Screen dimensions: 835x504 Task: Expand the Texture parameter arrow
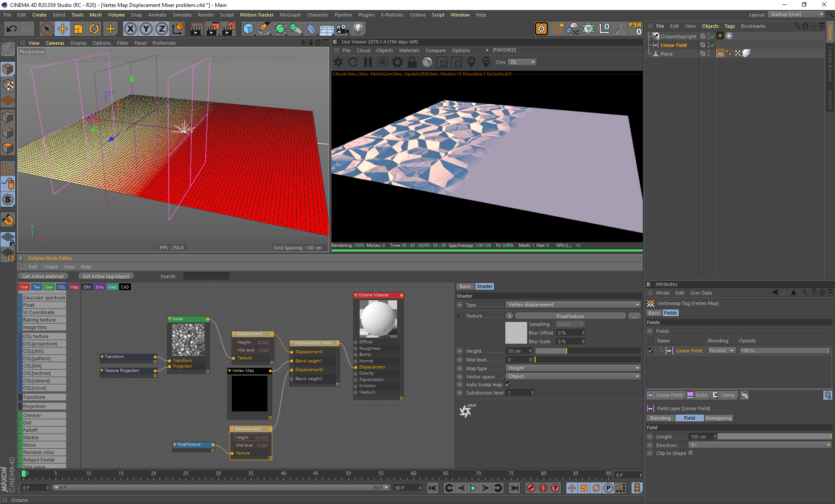point(459,316)
